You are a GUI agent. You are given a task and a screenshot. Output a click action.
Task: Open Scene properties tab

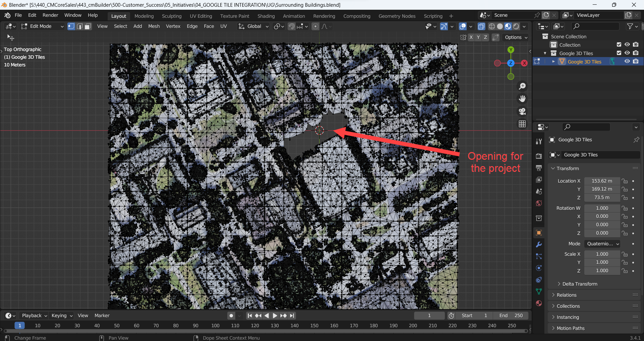coord(539,191)
